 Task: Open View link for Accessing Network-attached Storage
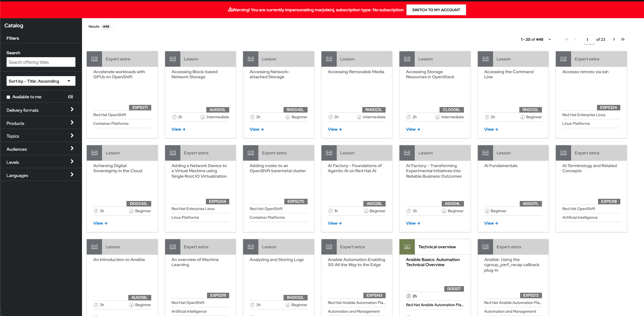click(257, 129)
